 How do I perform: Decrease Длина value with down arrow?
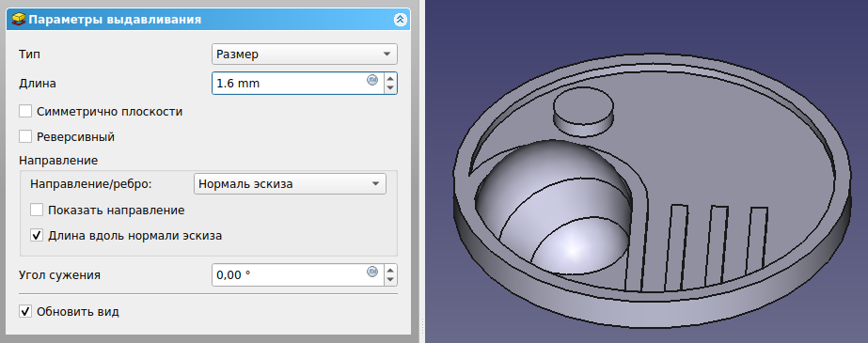390,88
